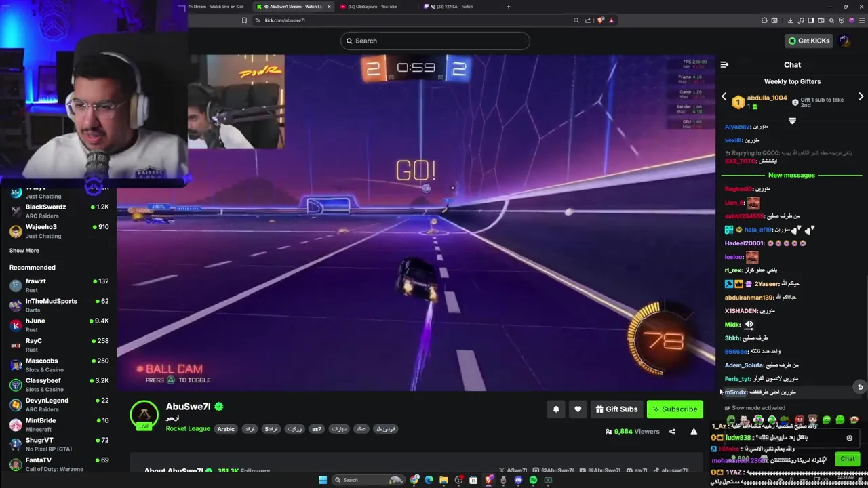Open the Rocket League category link
This screenshot has height=488, width=868.
[188, 428]
